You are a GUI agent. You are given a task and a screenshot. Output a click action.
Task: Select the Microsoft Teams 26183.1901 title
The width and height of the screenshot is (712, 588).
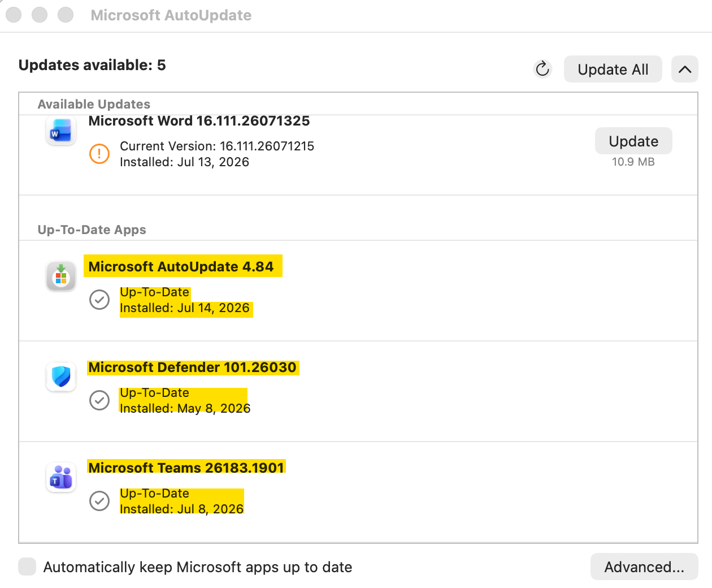pos(186,468)
